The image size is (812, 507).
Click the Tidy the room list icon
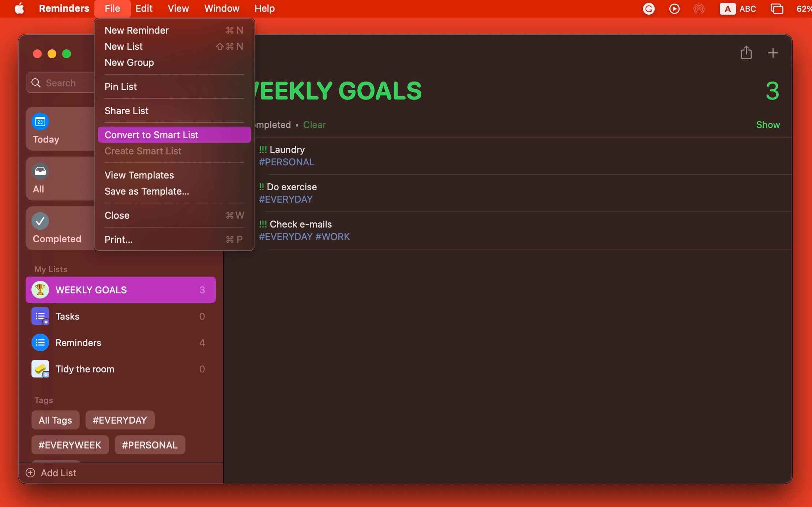pyautogui.click(x=40, y=369)
